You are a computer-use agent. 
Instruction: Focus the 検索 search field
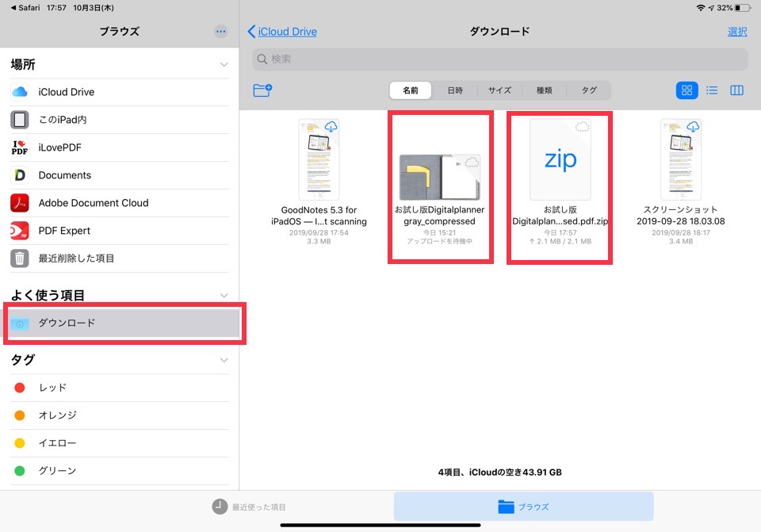tap(499, 59)
